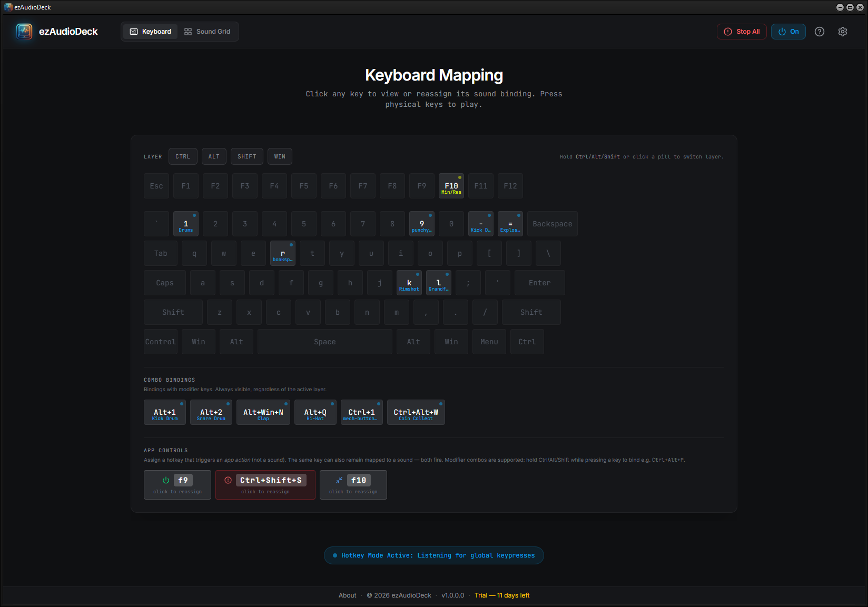The width and height of the screenshot is (868, 607).
Task: Switch to the Keyboard tab
Action: click(x=151, y=32)
